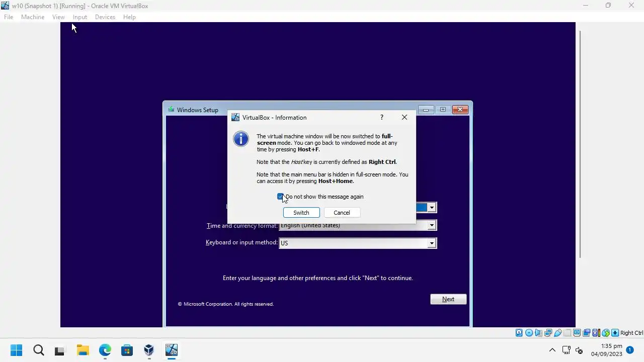Minimize the Windows Setup window
This screenshot has height=362, width=644.
426,110
